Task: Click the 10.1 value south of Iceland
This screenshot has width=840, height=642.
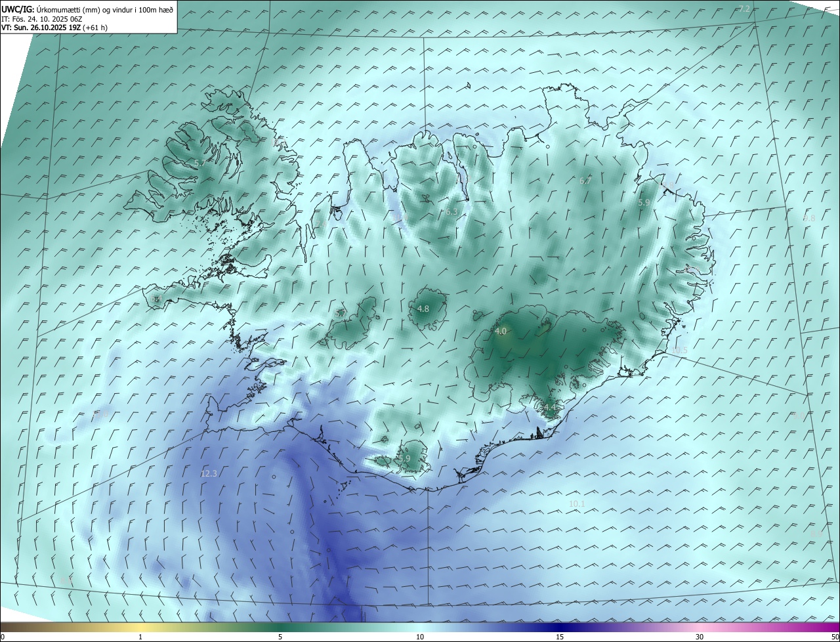Action: coord(577,503)
